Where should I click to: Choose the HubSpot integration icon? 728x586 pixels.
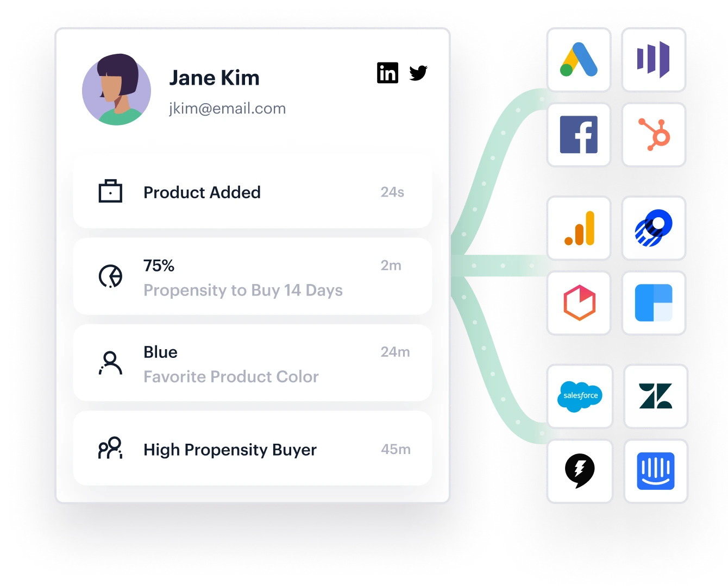(x=654, y=135)
